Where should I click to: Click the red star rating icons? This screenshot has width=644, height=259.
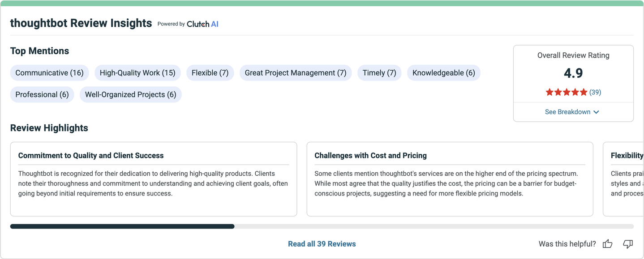click(566, 92)
